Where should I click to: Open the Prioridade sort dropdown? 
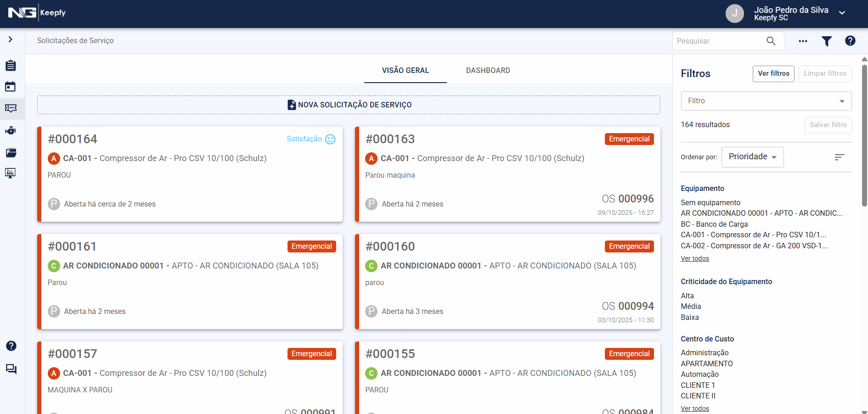click(x=752, y=157)
